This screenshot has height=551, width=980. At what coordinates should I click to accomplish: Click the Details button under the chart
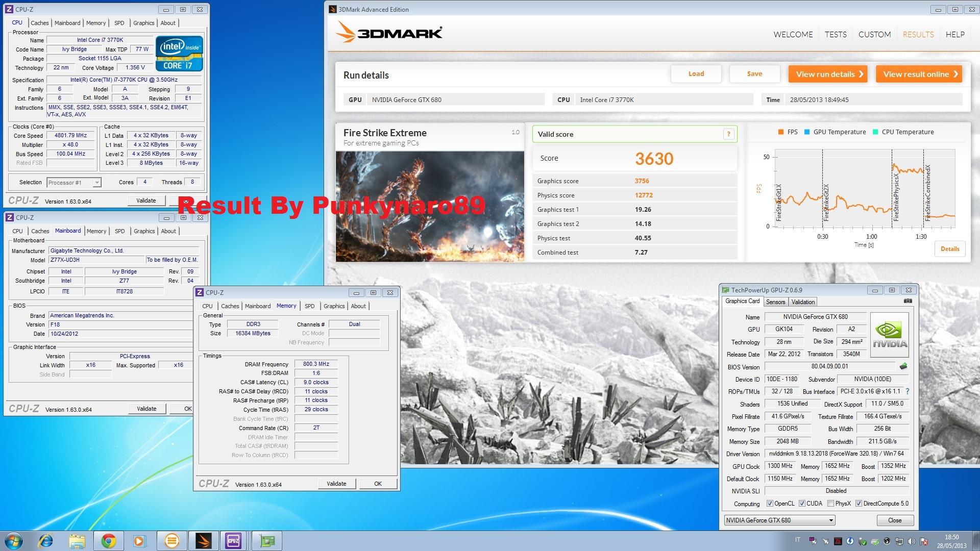(x=950, y=249)
